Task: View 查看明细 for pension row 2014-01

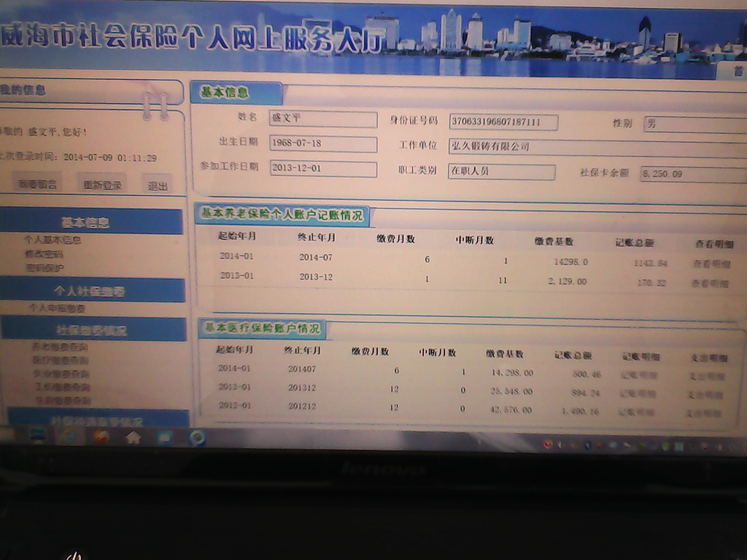Action: (x=712, y=264)
